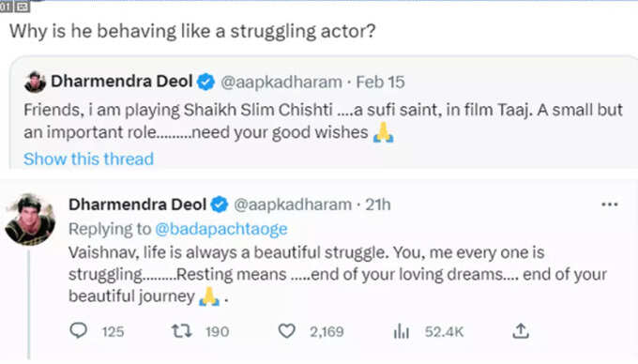Click the large Dharmendra Deol profile picture

pos(30,220)
